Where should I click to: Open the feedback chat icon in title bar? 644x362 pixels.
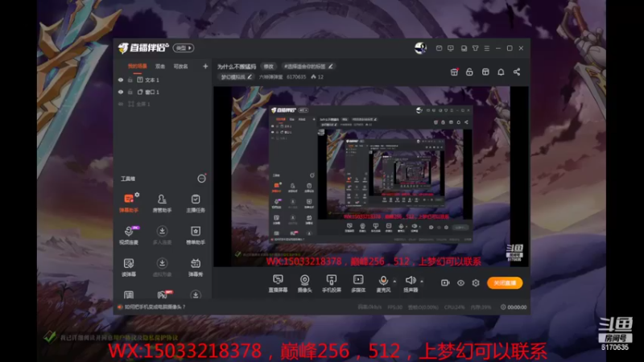451,48
